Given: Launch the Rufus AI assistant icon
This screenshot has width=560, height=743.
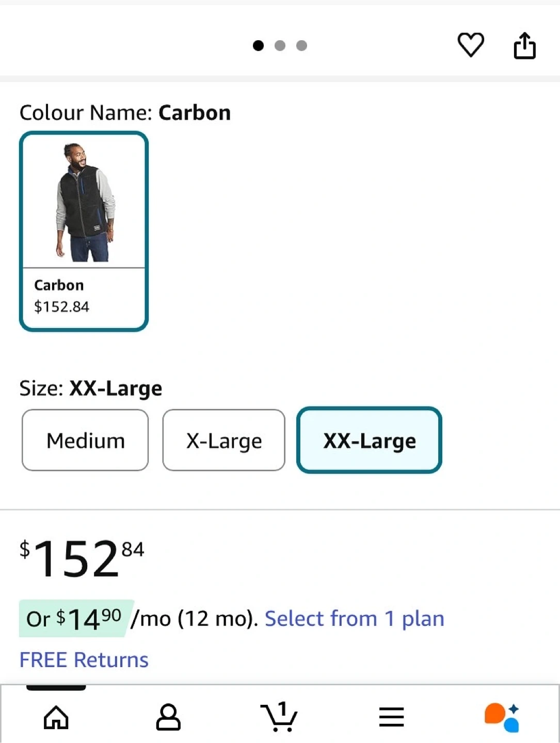Looking at the screenshot, I should (502, 717).
